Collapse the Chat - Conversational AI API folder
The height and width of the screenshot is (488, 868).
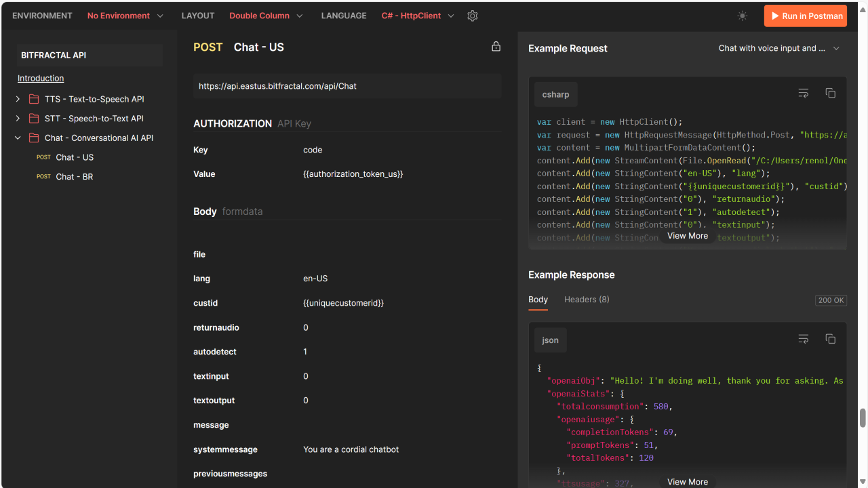tap(18, 138)
